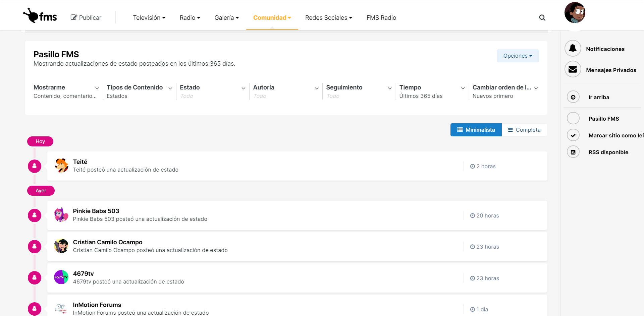Click the Marcar sitio como leído checkmark

(573, 135)
